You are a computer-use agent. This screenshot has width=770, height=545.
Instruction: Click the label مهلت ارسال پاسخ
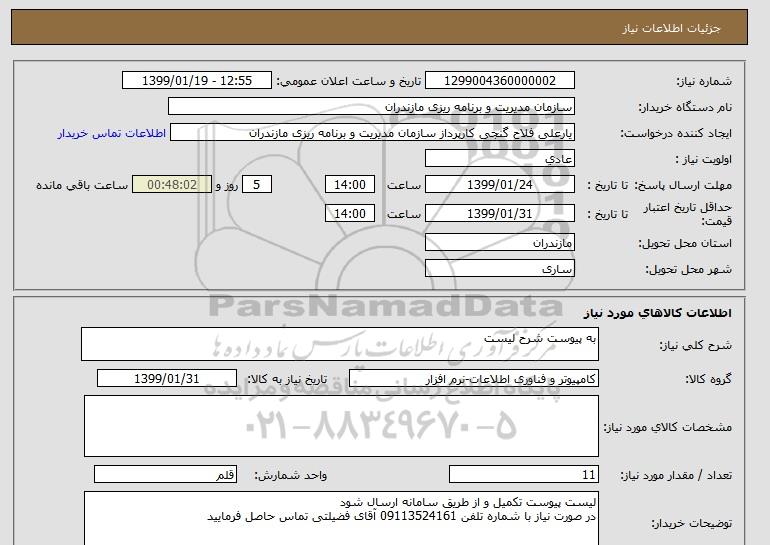coord(683,185)
